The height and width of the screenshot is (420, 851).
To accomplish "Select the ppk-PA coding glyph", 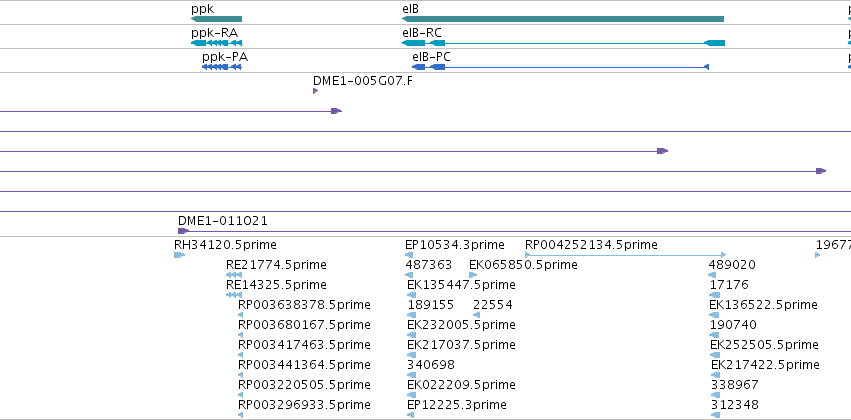I will (221, 67).
